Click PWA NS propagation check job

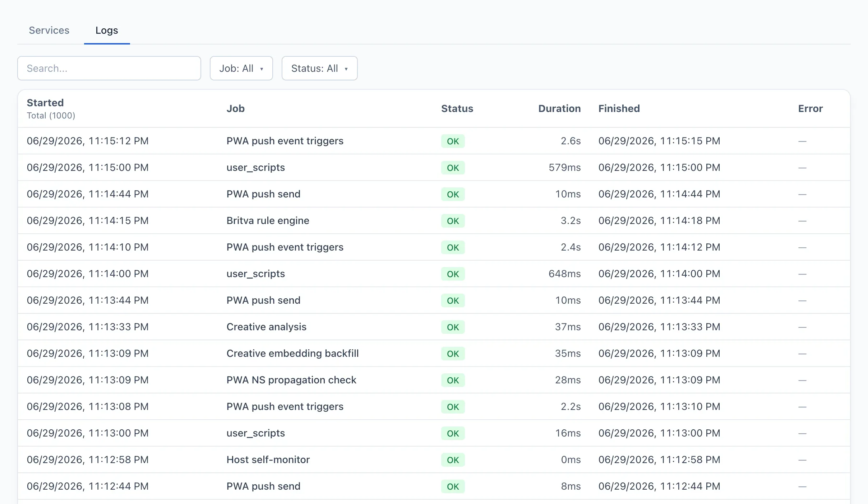(x=291, y=380)
